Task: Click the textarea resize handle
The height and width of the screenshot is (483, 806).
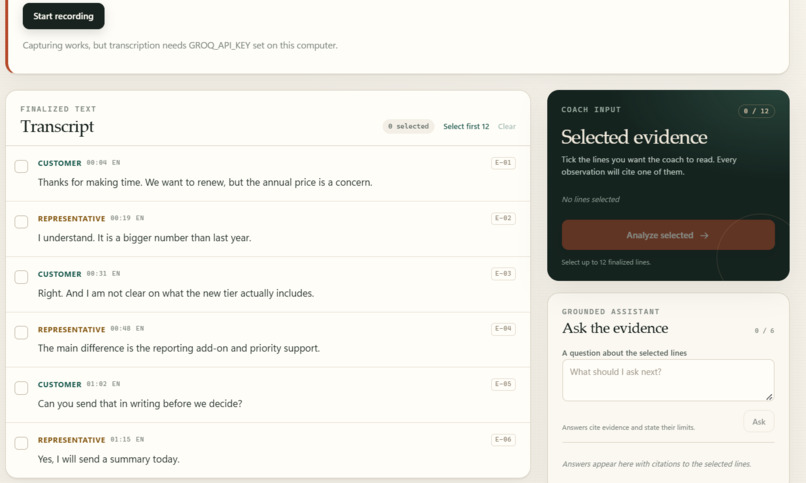Action: 769,397
